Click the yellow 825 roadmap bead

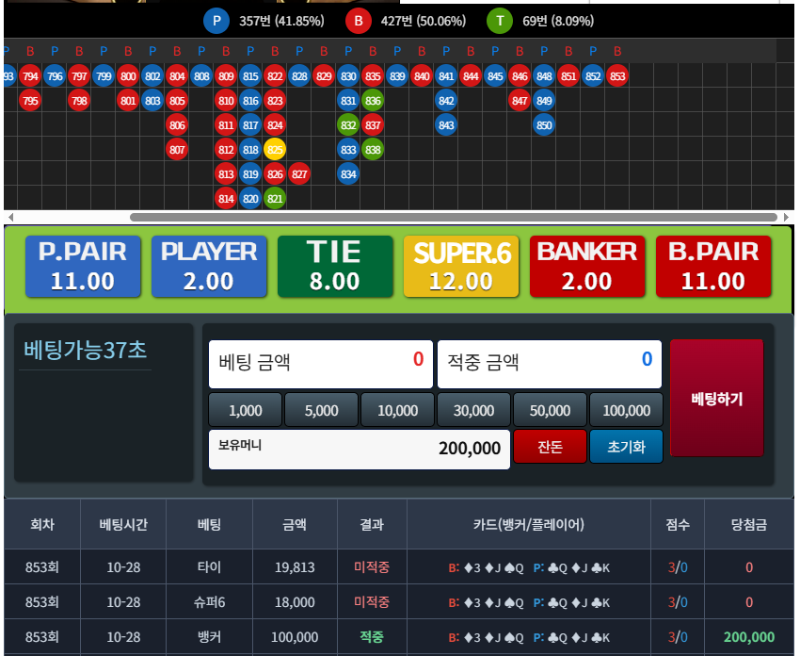coord(275,149)
